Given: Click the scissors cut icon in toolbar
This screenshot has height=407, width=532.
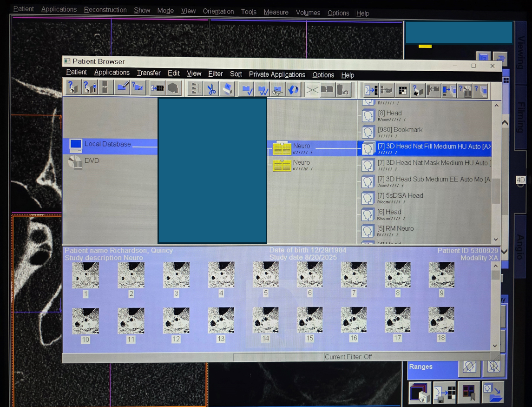Looking at the screenshot, I should pos(212,89).
